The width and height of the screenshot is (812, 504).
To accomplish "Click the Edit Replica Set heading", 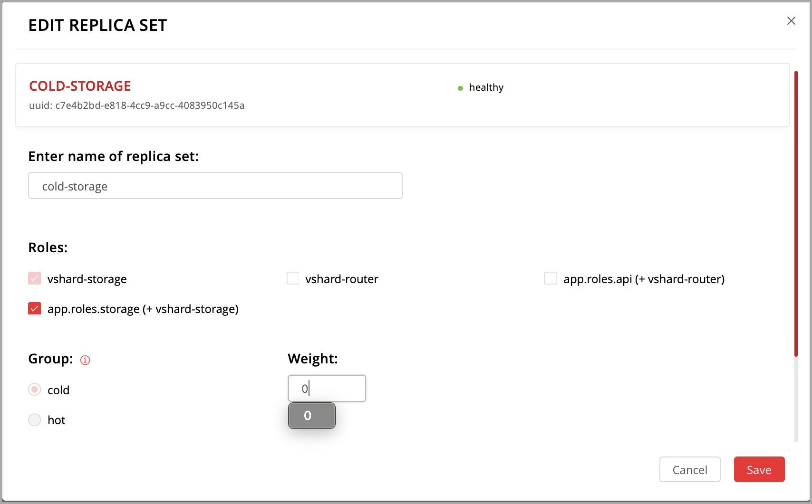I will point(97,25).
